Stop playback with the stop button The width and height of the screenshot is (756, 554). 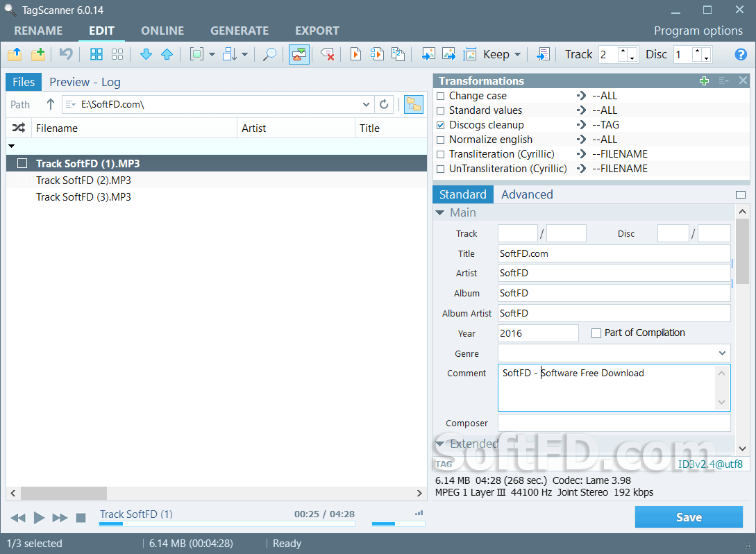pos(81,518)
